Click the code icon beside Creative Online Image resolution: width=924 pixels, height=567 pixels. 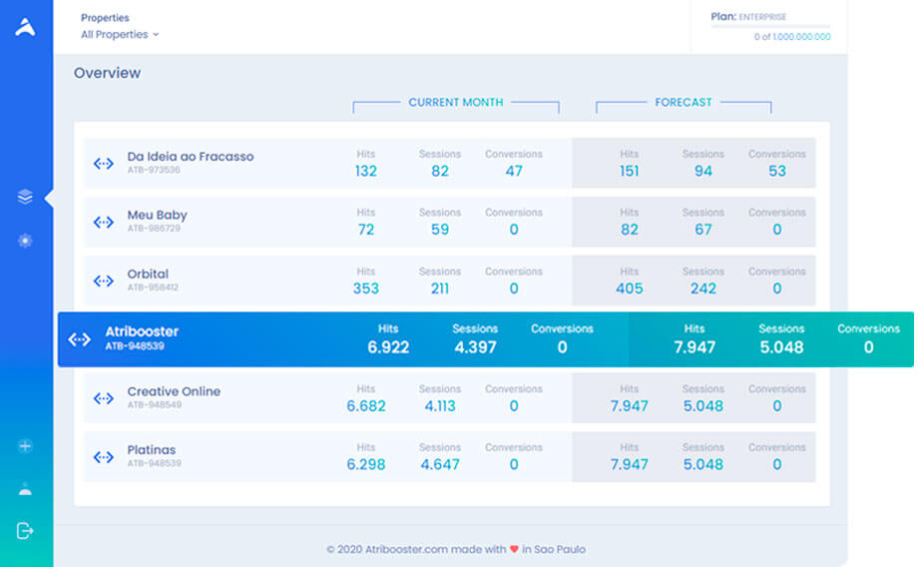[104, 398]
